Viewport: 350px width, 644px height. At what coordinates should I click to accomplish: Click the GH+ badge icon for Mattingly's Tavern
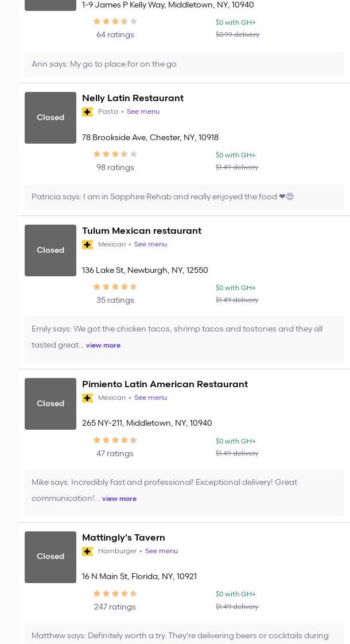click(x=88, y=552)
